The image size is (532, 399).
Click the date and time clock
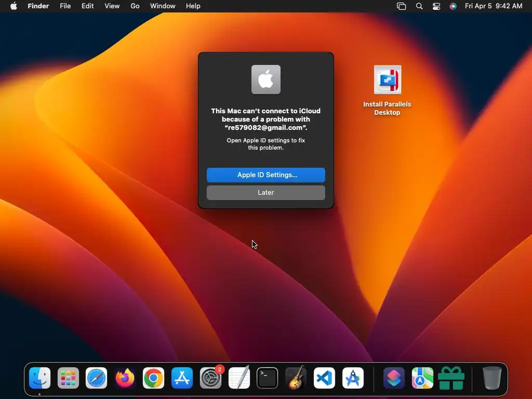click(494, 6)
